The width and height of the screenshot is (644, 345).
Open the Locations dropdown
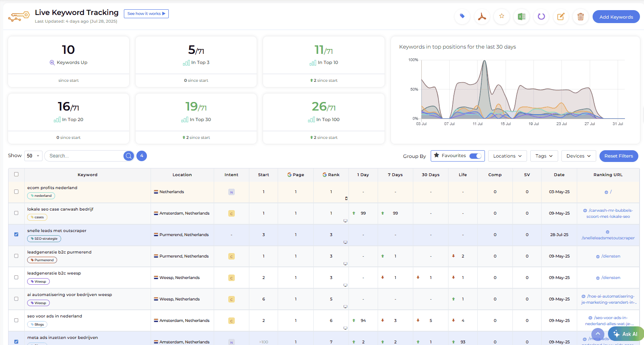coord(508,156)
